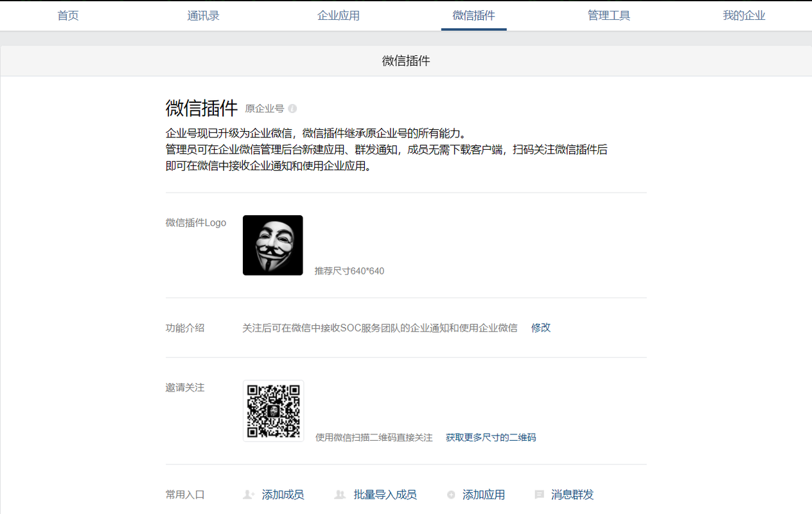The image size is (812, 514).
Task: Click the large 微信插件 page heading
Action: [202, 108]
